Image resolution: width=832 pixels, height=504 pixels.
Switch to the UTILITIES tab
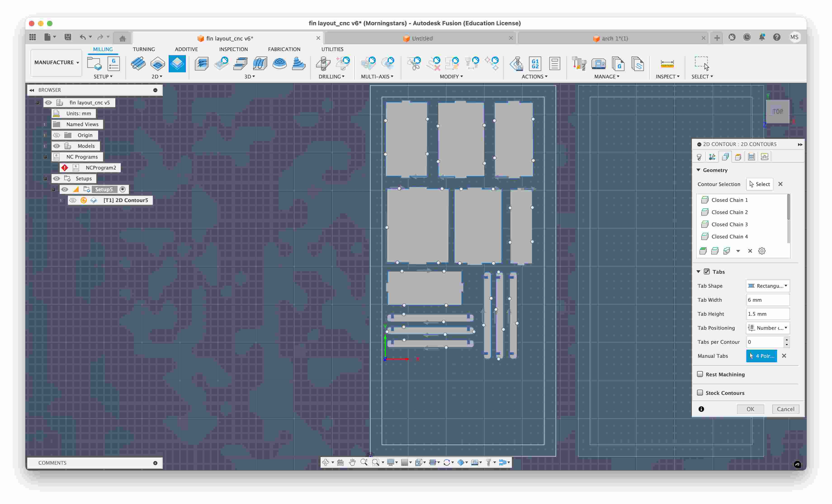[332, 49]
